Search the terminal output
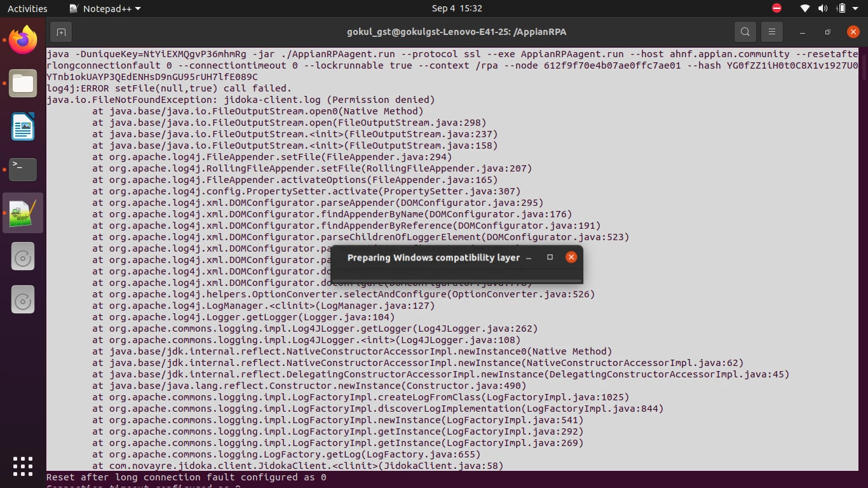 point(745,32)
